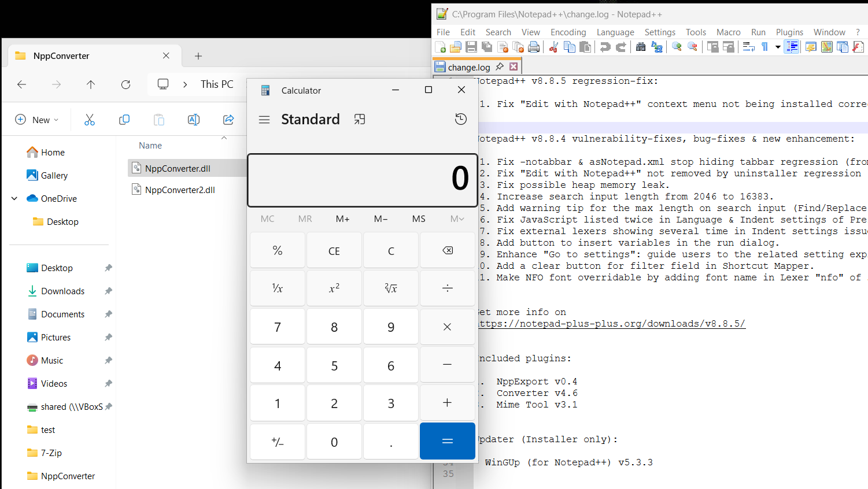Click Share icon in File Explorer toolbar
This screenshot has height=489, width=868.
pyautogui.click(x=228, y=120)
